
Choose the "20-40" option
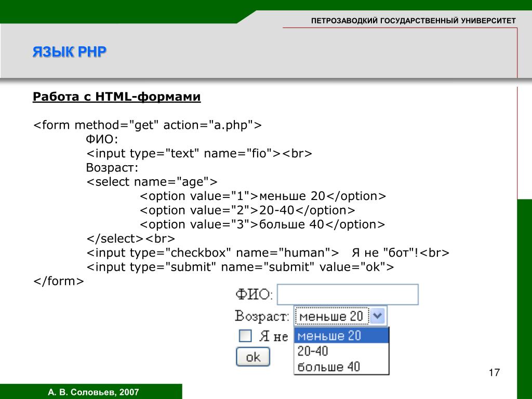coord(341,351)
